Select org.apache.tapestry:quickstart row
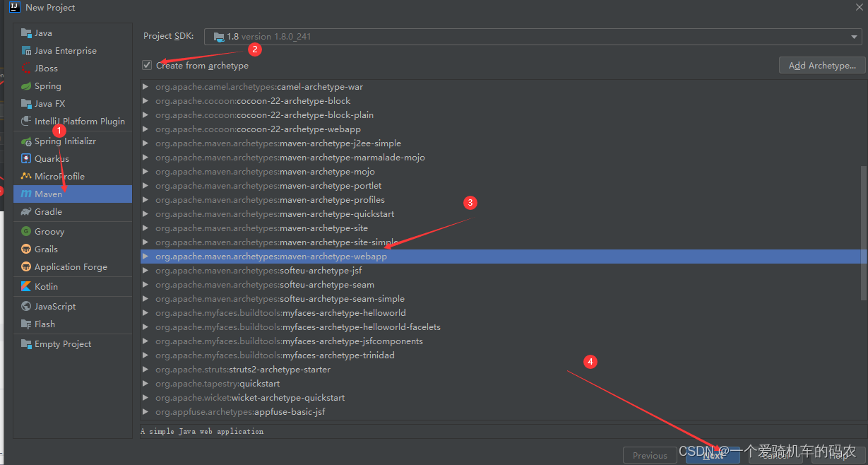The image size is (868, 465). tap(500, 384)
